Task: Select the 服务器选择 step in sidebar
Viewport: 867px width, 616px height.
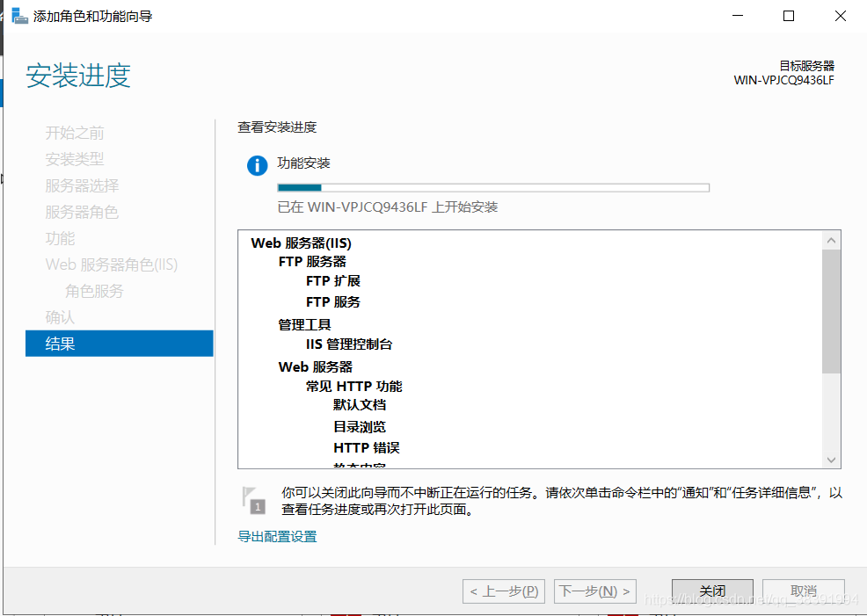Action: [x=82, y=185]
